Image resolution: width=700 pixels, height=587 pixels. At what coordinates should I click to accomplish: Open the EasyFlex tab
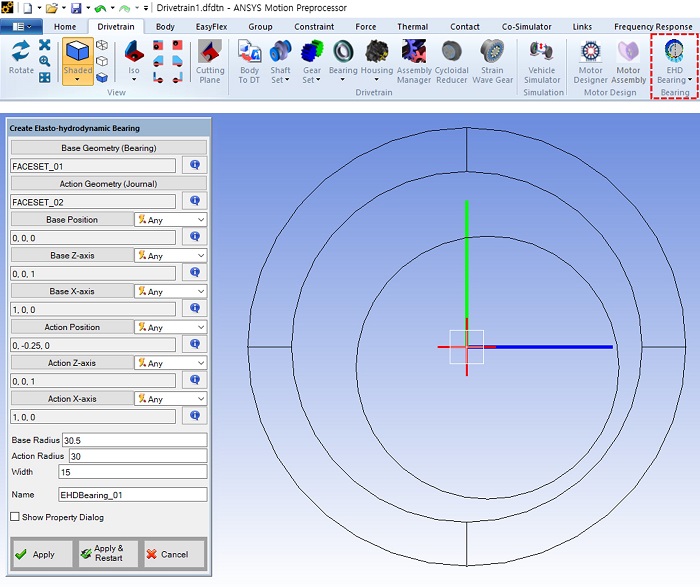pyautogui.click(x=211, y=27)
